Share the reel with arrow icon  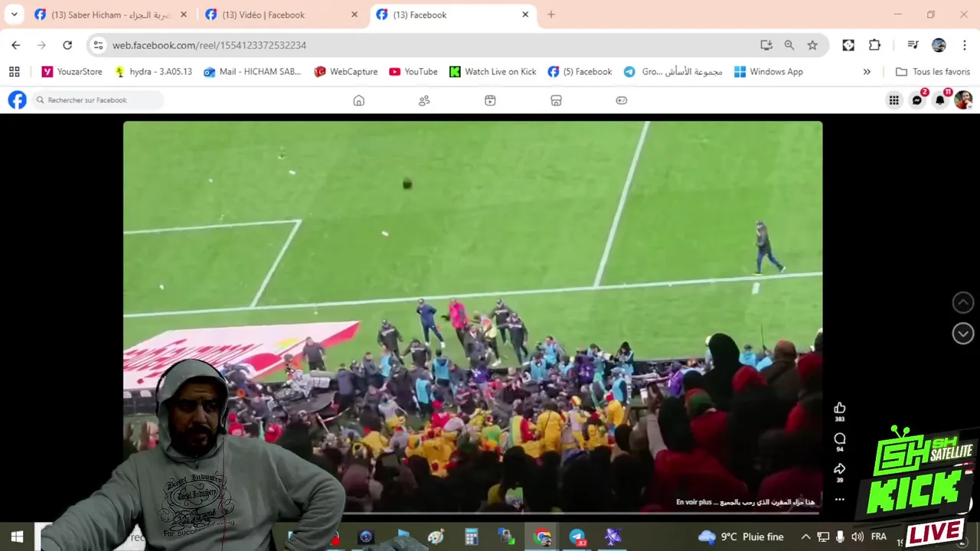coord(840,468)
